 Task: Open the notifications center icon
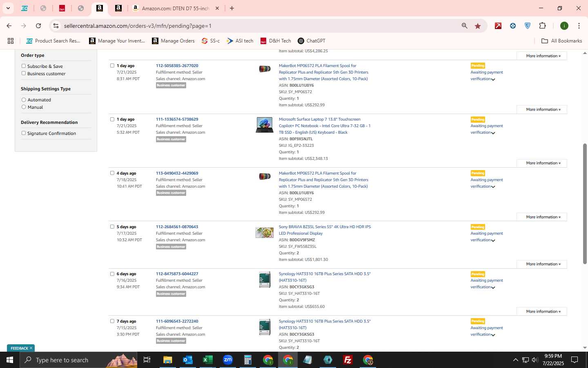[x=575, y=360]
